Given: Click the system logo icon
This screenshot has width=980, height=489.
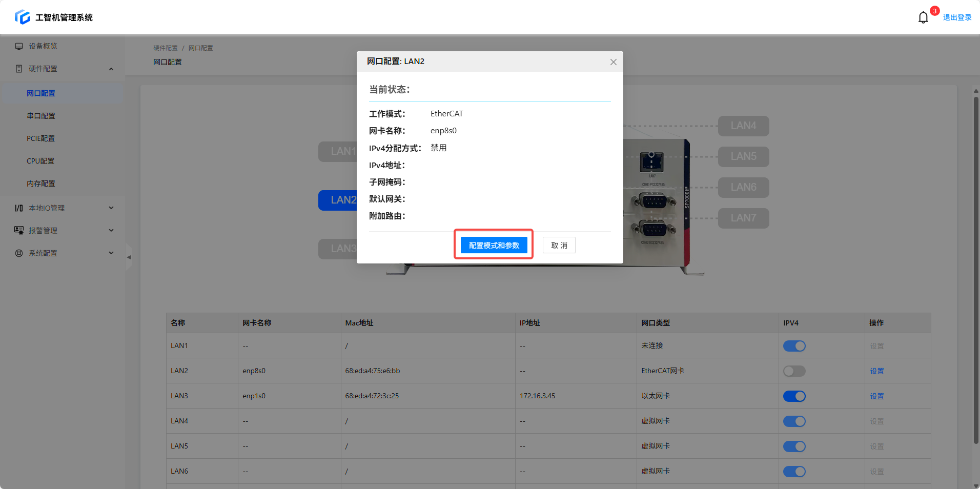Looking at the screenshot, I should (22, 17).
